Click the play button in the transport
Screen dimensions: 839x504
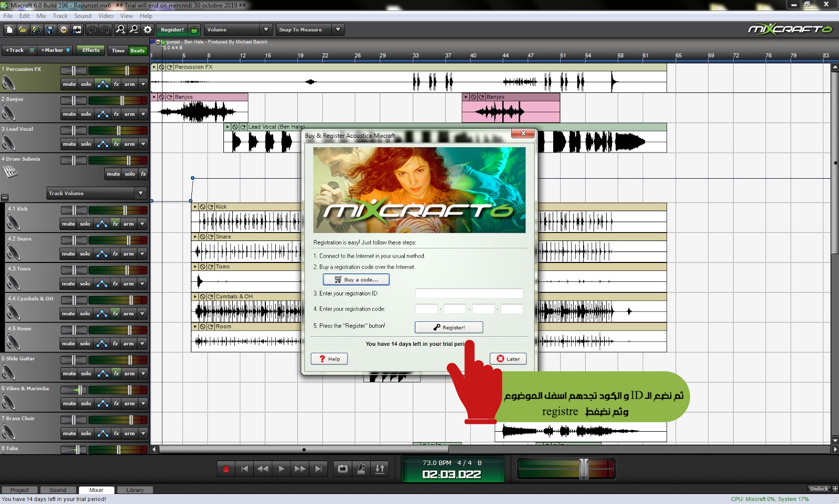click(x=281, y=469)
